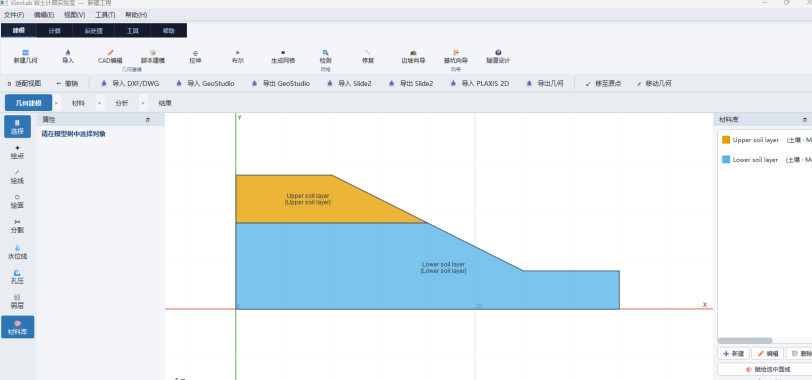Click 导出 Slide2

click(x=411, y=83)
